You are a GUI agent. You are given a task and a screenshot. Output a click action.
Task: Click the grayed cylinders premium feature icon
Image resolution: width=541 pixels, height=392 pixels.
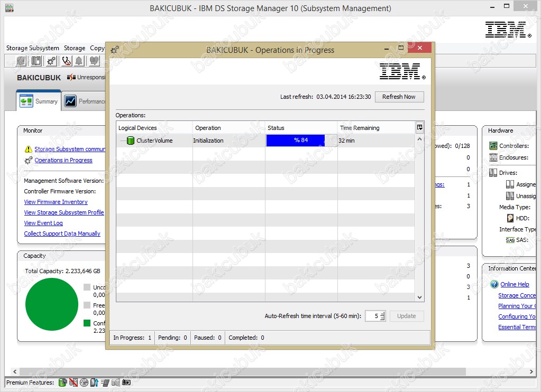[116, 382]
